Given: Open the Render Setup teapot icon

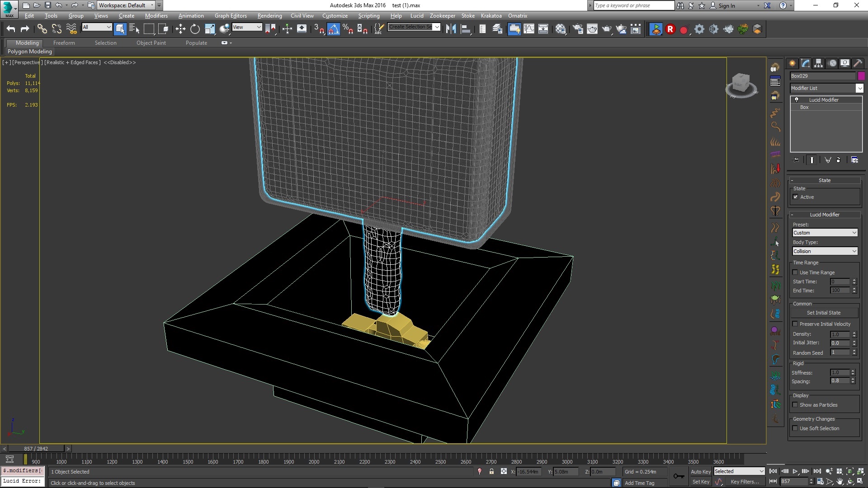Looking at the screenshot, I should pyautogui.click(x=577, y=29).
